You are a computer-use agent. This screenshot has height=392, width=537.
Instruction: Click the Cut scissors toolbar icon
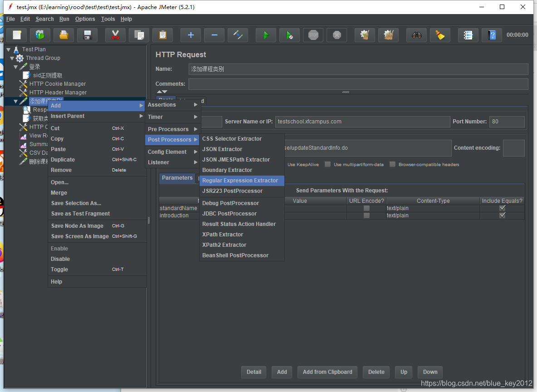(115, 35)
